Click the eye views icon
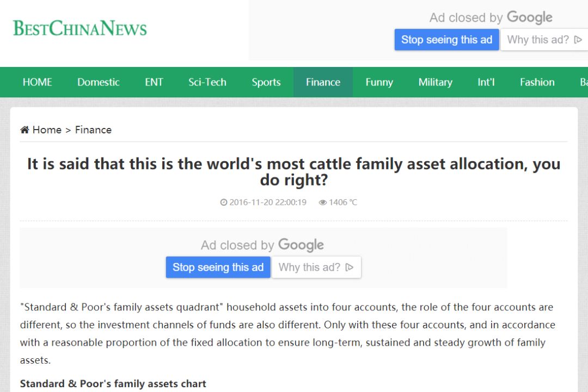 322,203
